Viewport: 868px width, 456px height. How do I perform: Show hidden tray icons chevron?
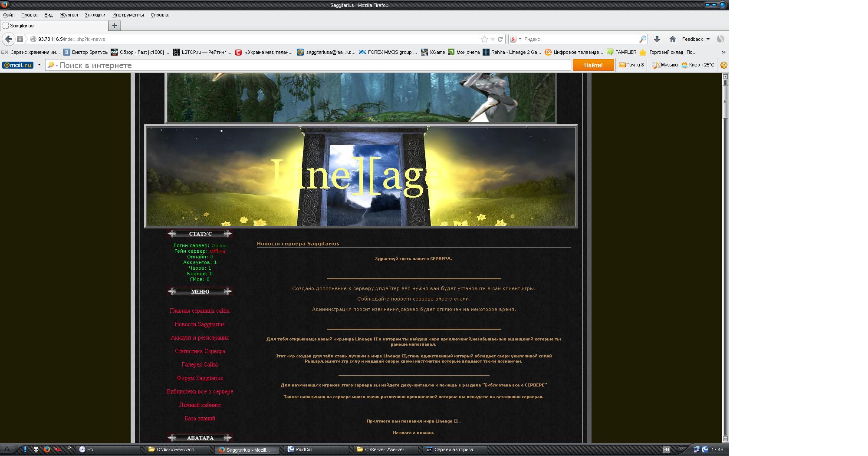[x=682, y=449]
